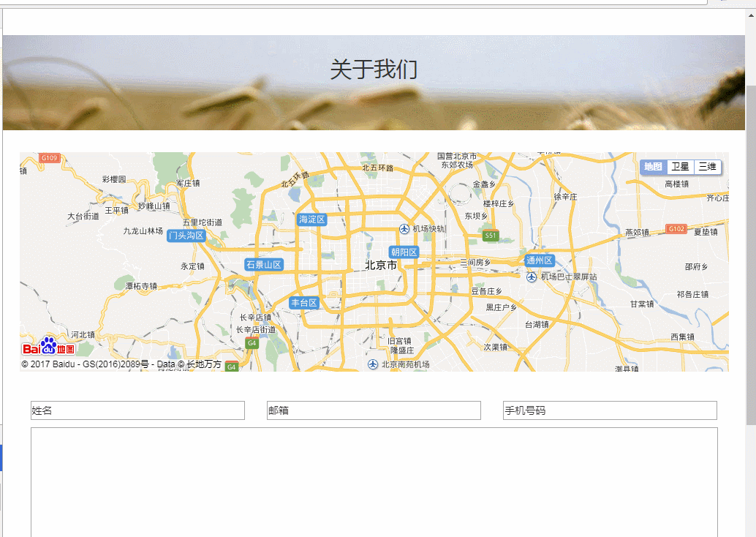Screen dimensions: 756x537
Task: Click the 豆各庄乡 map label
Action: click(486, 291)
